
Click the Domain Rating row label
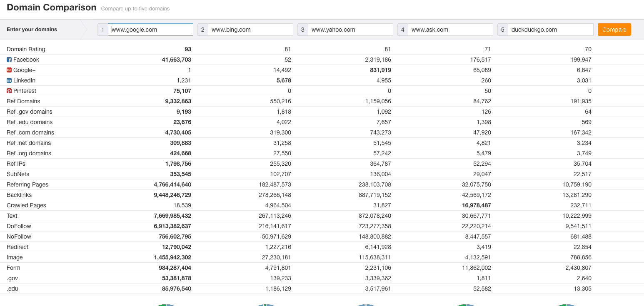[x=26, y=50]
